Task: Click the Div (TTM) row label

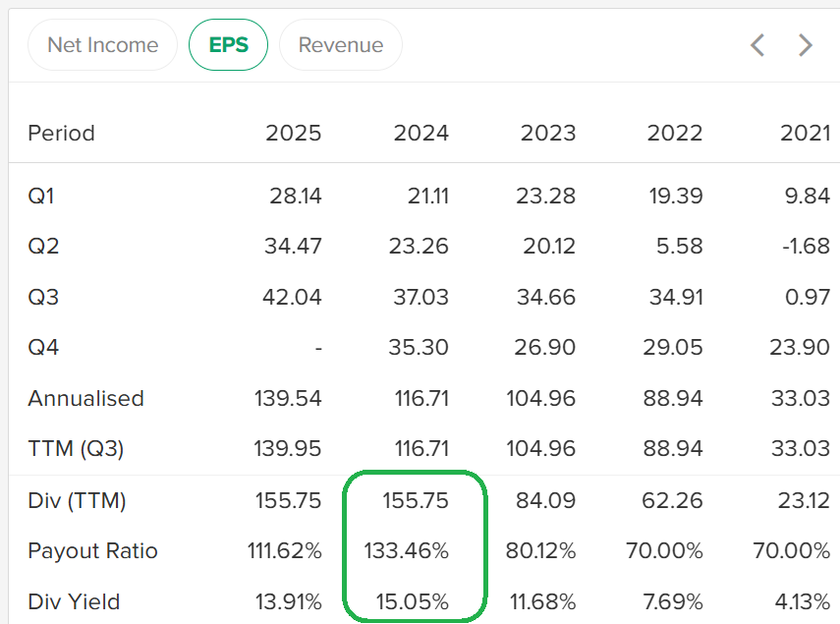Action: tap(77, 501)
